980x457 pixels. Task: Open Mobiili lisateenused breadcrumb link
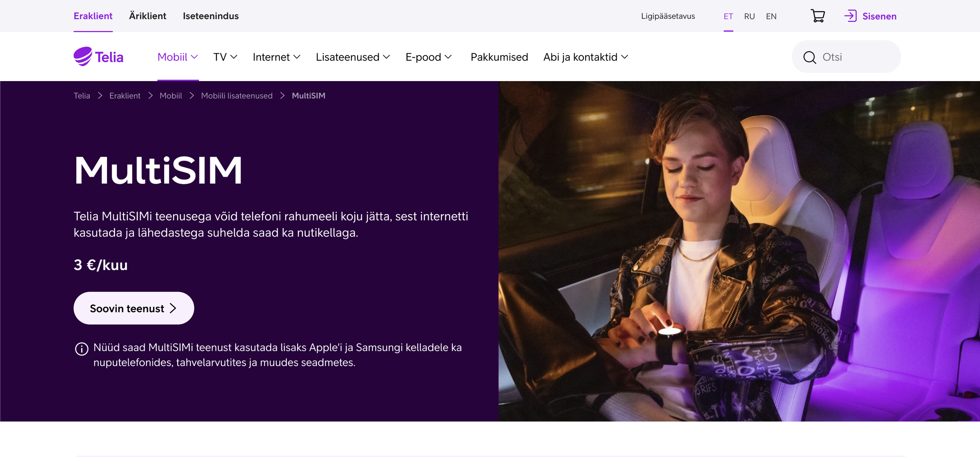[236, 96]
